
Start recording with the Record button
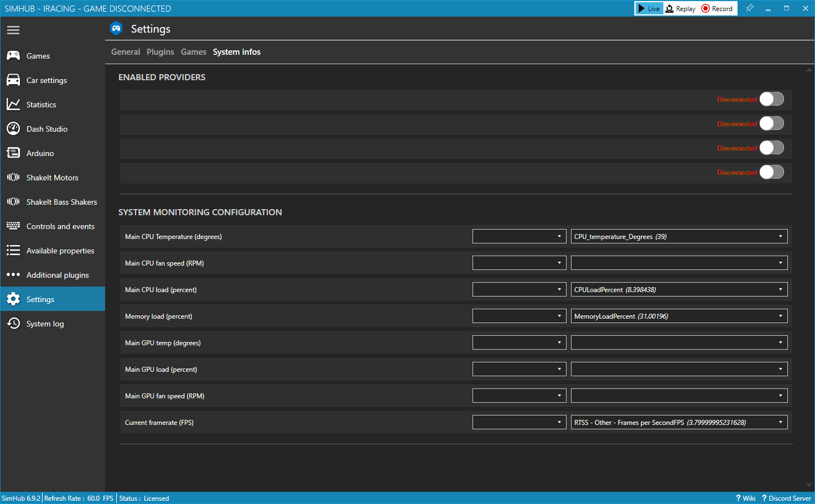(x=717, y=8)
